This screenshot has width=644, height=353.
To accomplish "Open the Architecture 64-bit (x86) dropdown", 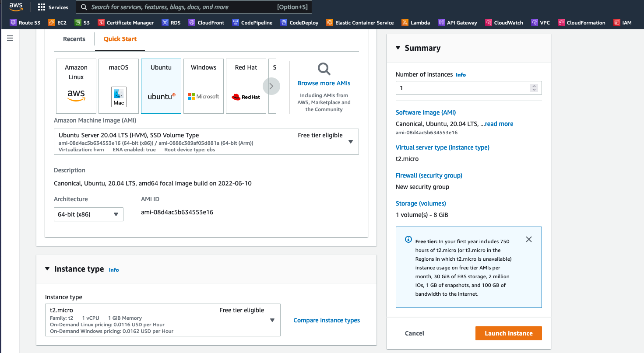I will coord(88,214).
